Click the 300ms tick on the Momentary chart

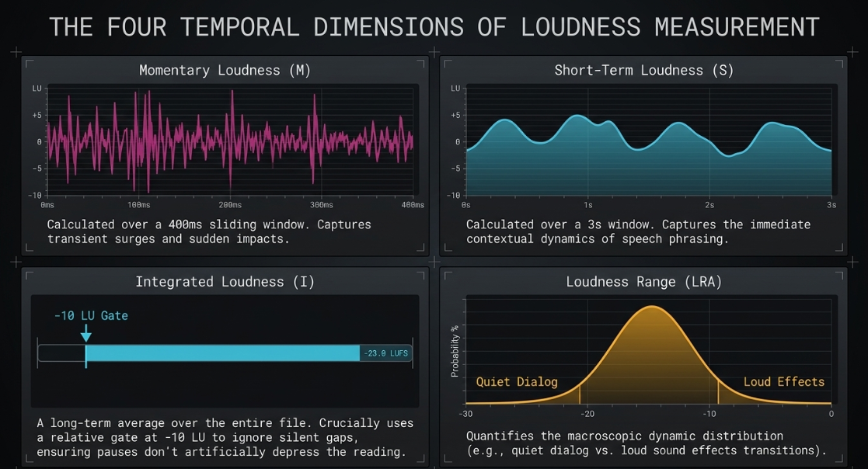click(x=322, y=205)
